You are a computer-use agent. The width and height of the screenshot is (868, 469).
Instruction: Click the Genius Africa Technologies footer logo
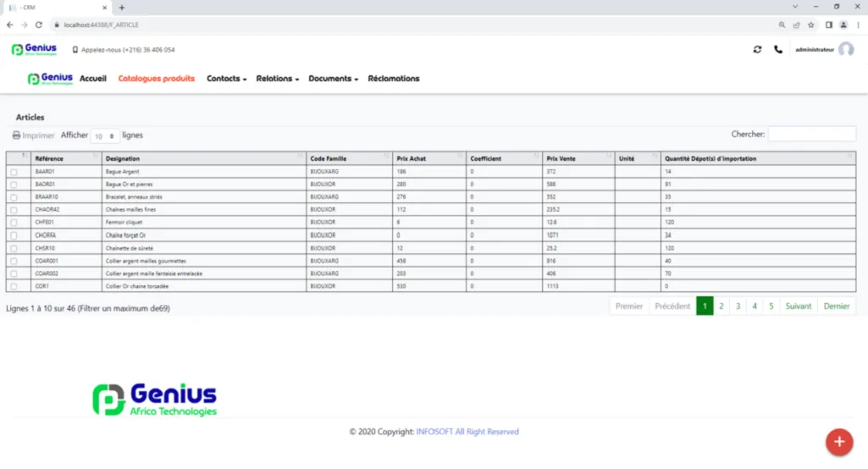154,400
